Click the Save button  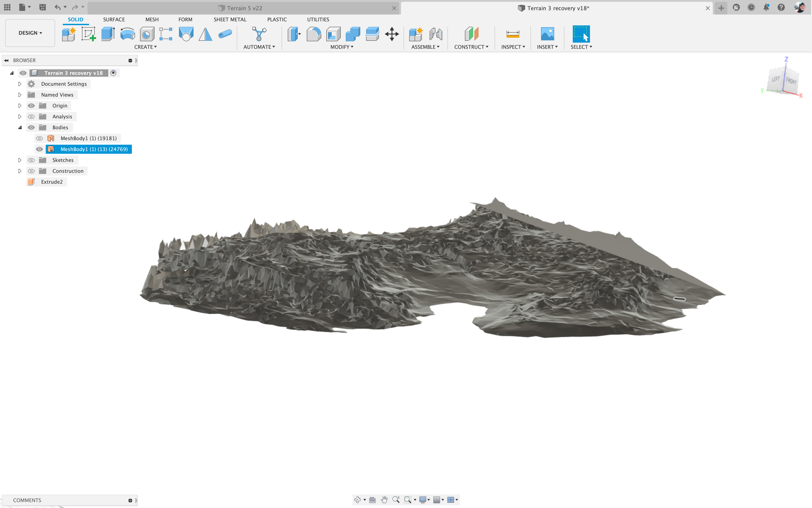[x=43, y=7]
